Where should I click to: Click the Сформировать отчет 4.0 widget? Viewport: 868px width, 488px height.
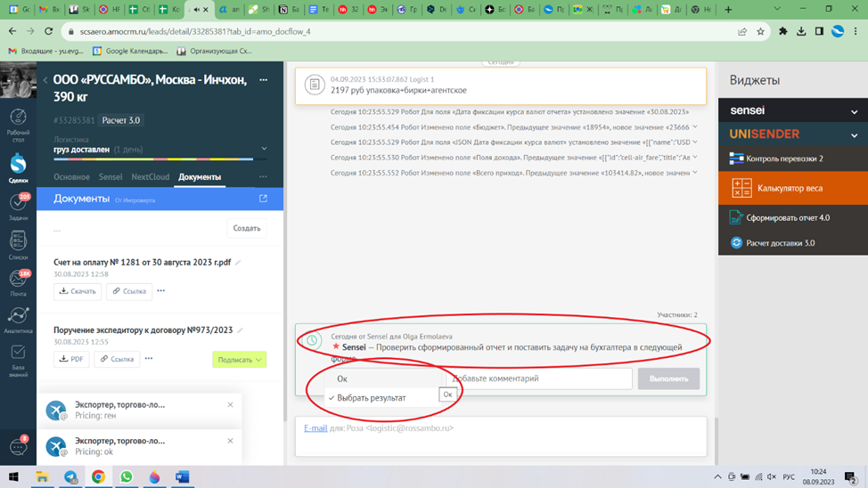point(787,217)
